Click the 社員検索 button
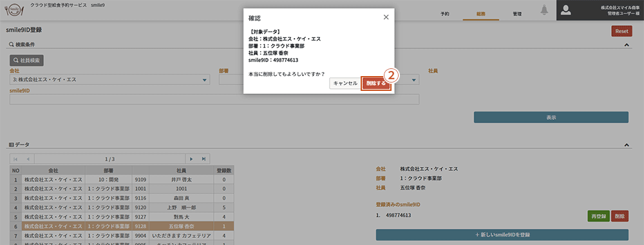 click(26, 61)
